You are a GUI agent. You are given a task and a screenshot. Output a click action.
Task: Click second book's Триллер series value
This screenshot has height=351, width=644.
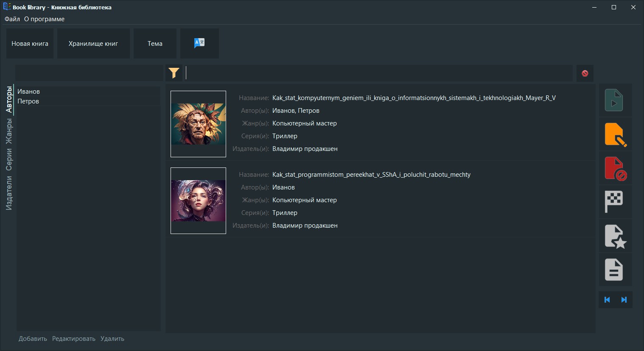(x=285, y=213)
